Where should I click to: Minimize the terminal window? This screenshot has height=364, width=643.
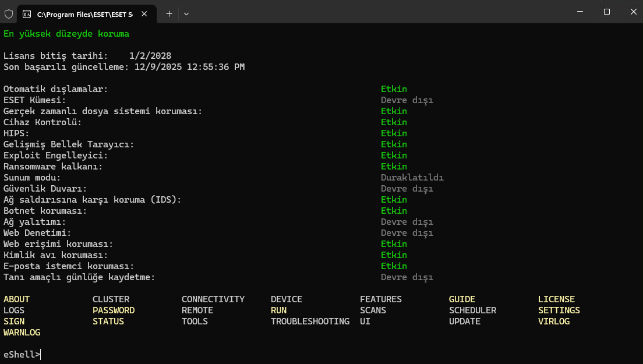(579, 12)
